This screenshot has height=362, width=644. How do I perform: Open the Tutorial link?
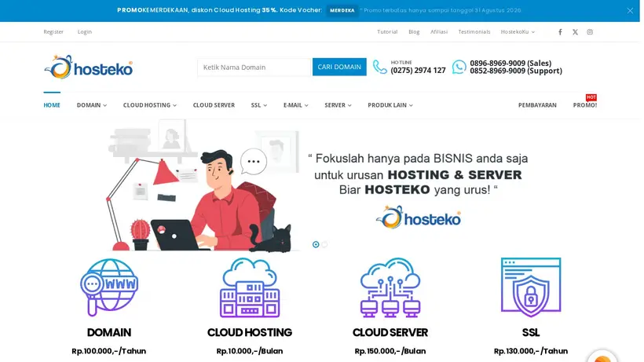tap(387, 31)
